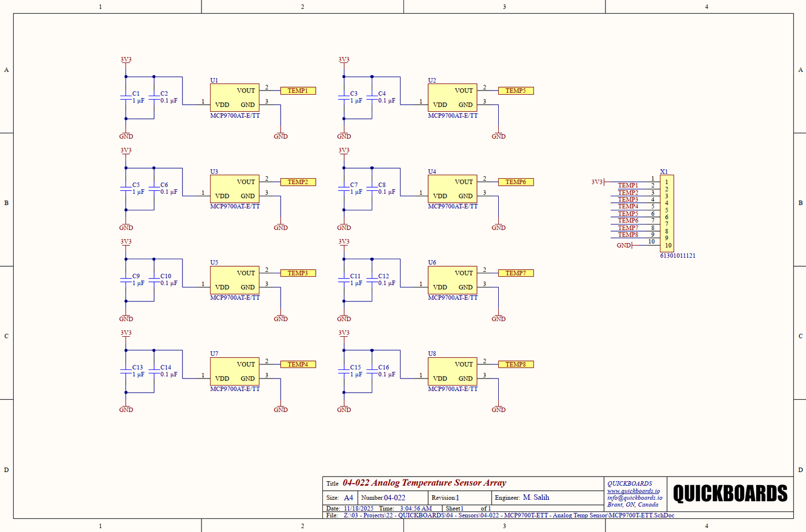The image size is (806, 532).
Task: Click the 3V3 power port above C1
Action: coord(126,60)
